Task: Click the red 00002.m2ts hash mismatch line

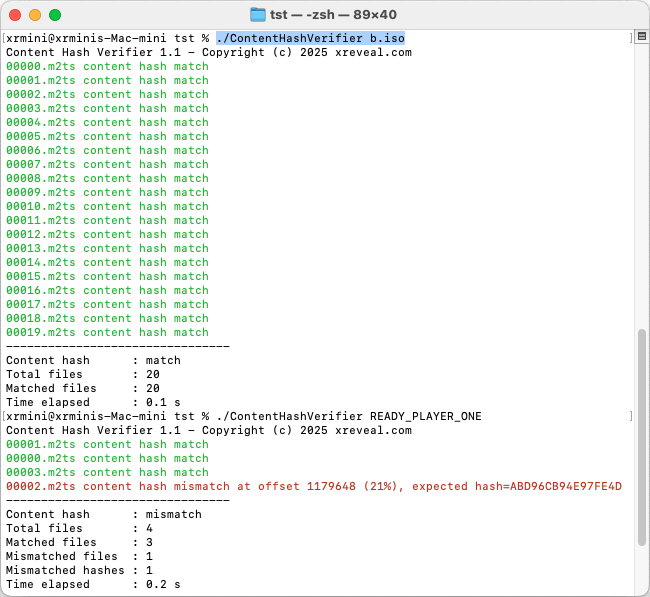Action: 200,486
